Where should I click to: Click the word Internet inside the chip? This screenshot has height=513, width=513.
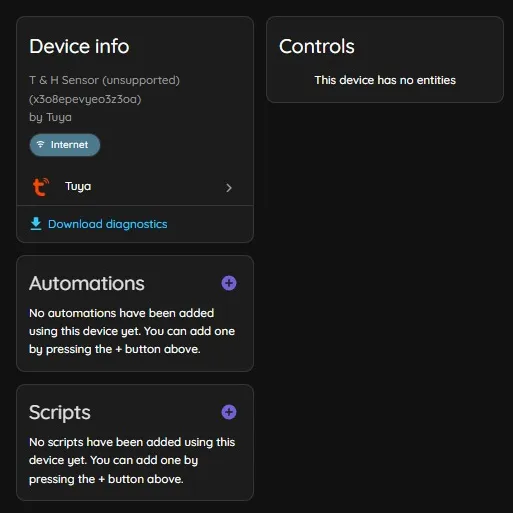click(x=69, y=145)
